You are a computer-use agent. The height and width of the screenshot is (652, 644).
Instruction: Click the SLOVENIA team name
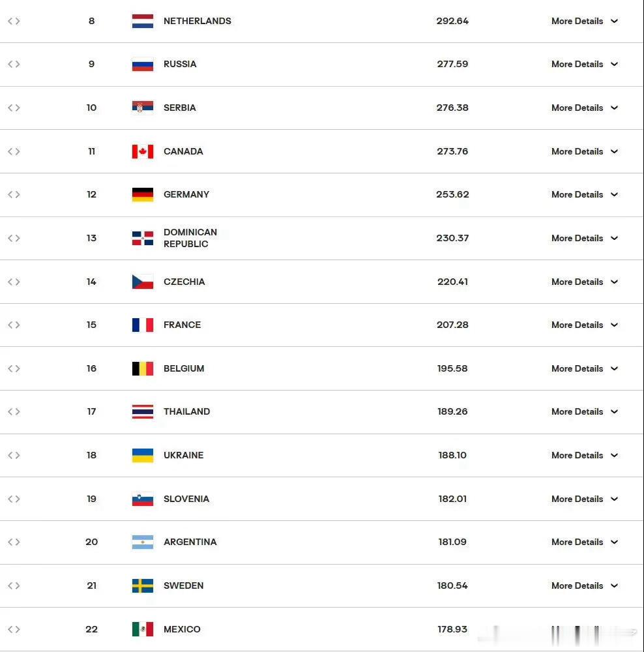click(186, 499)
